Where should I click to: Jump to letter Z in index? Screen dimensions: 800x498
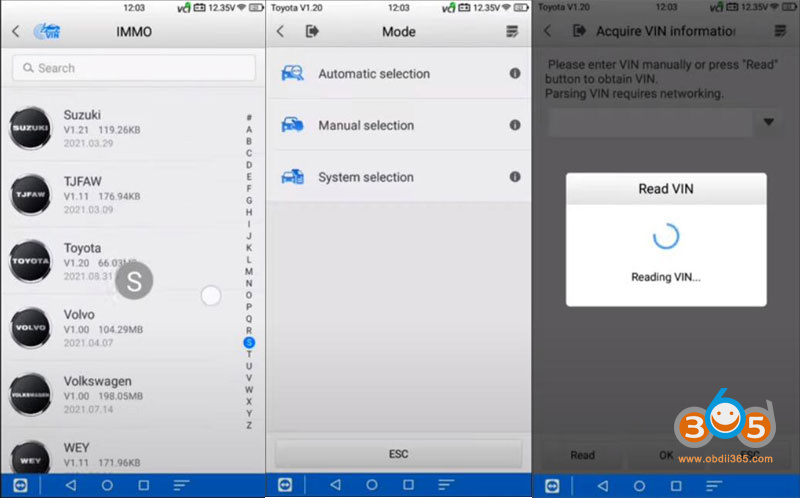coord(249,425)
